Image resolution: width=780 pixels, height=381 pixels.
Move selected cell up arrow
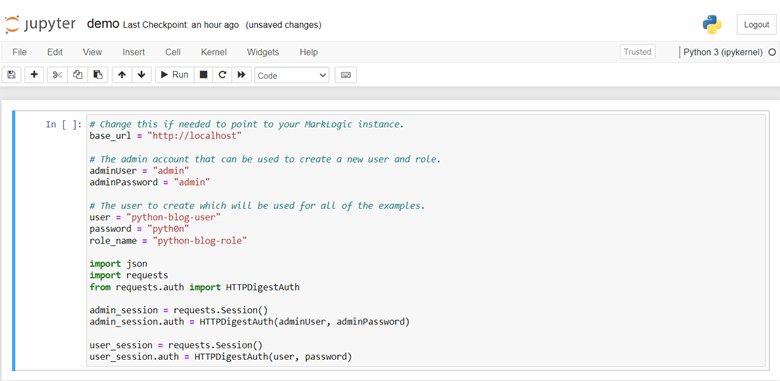122,75
